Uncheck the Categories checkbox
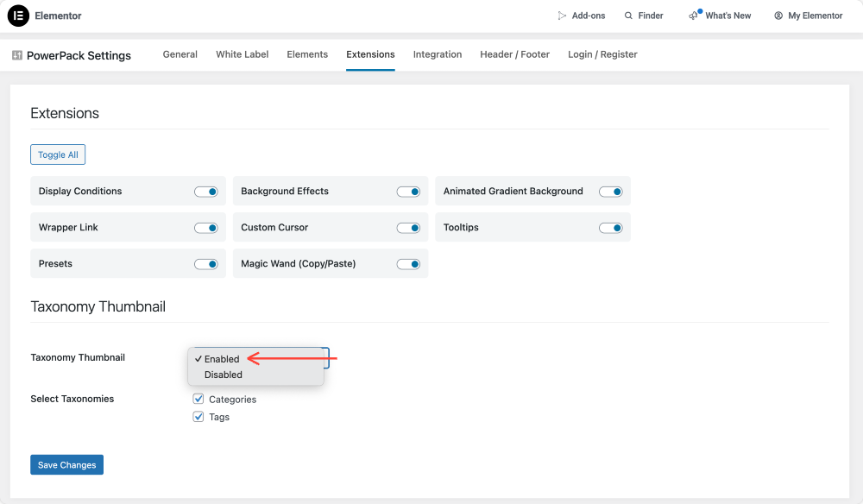 [x=198, y=399]
